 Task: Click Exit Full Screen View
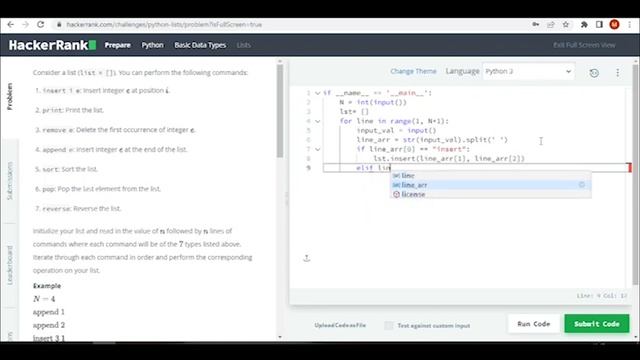(584, 45)
